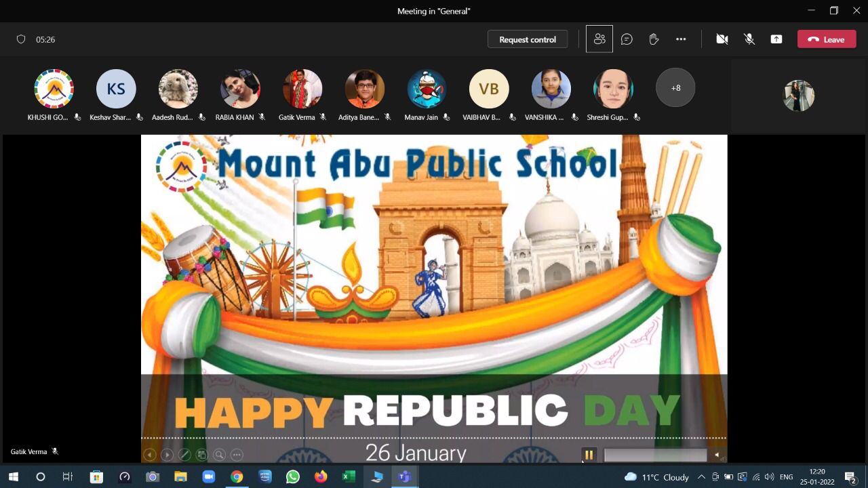Open the slideshow more options ellipsis

(x=237, y=455)
